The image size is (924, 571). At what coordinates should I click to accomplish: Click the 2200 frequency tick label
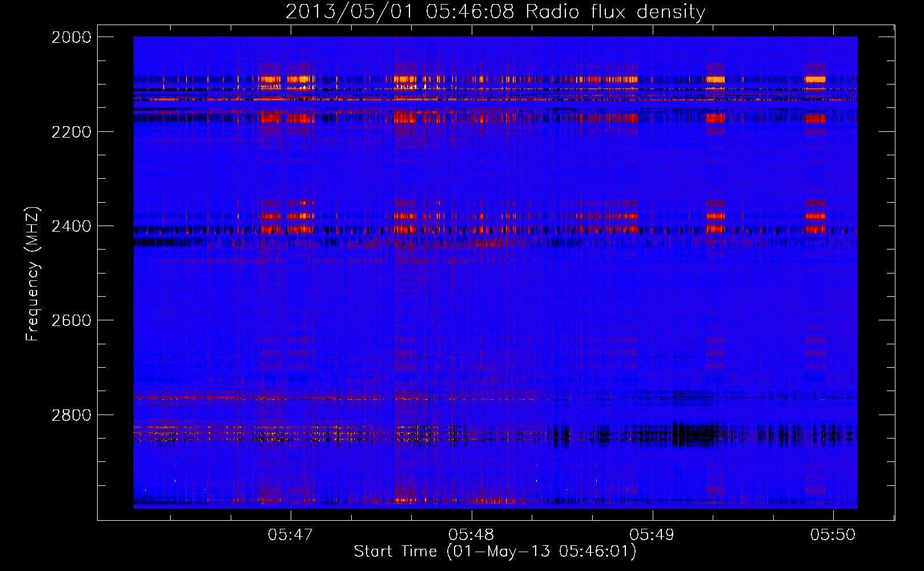71,132
